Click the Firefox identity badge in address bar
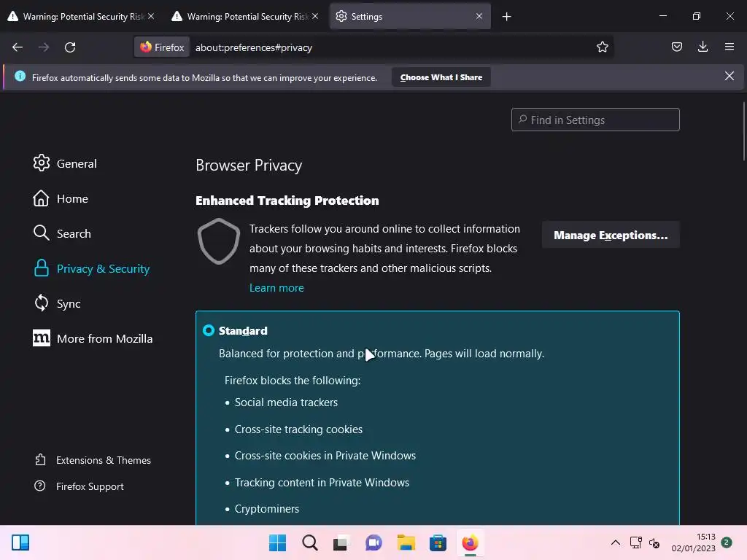 [x=162, y=47]
